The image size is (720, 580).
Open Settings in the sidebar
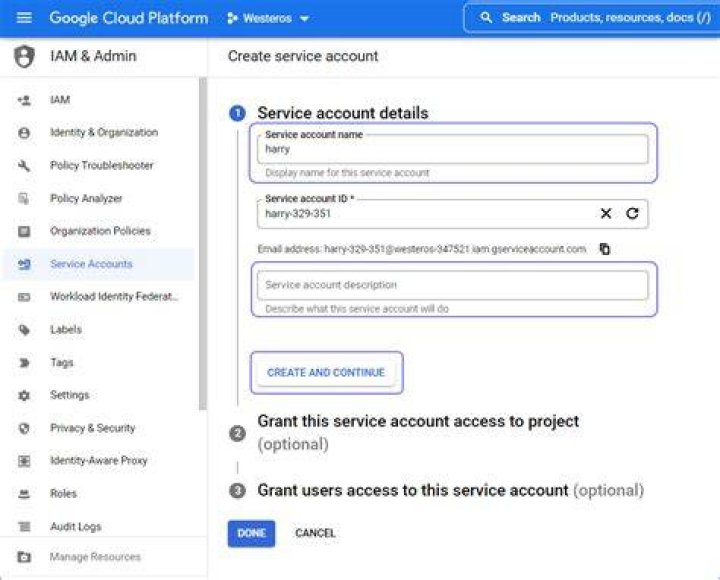(98, 395)
